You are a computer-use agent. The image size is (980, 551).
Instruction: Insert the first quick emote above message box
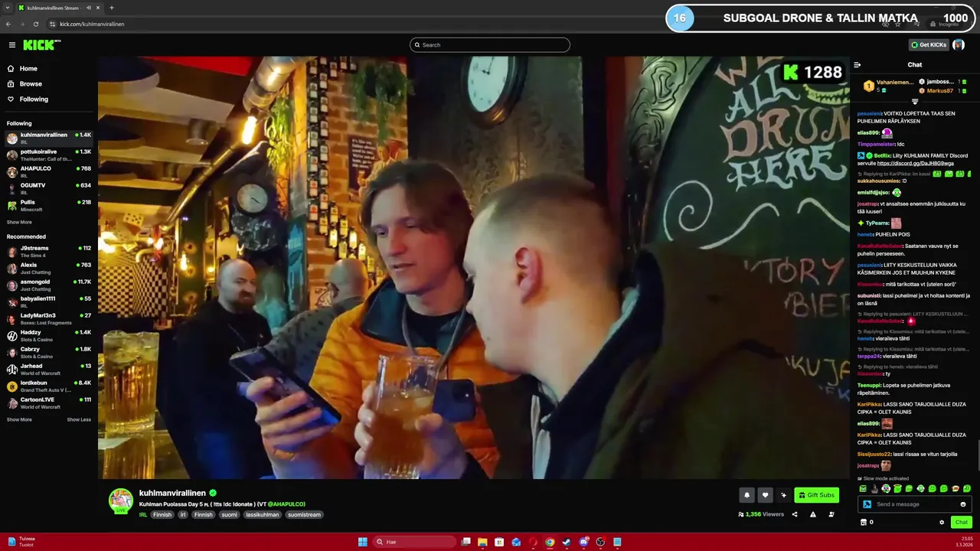pos(863,488)
